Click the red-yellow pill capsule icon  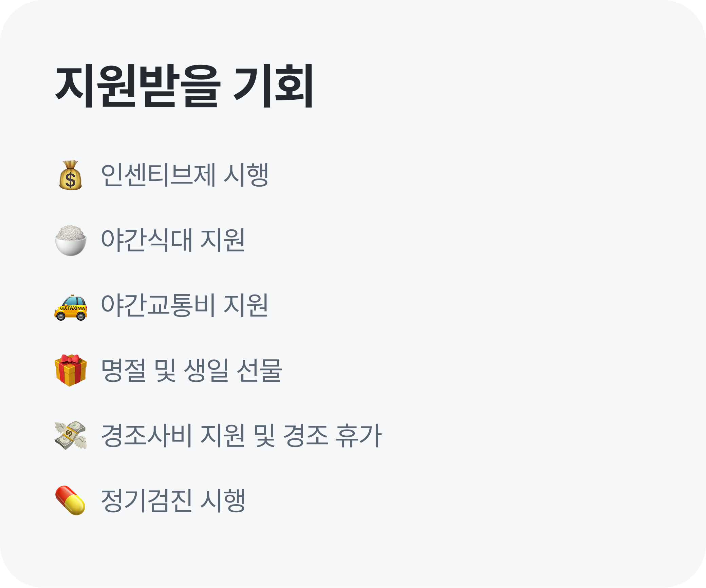pyautogui.click(x=71, y=500)
